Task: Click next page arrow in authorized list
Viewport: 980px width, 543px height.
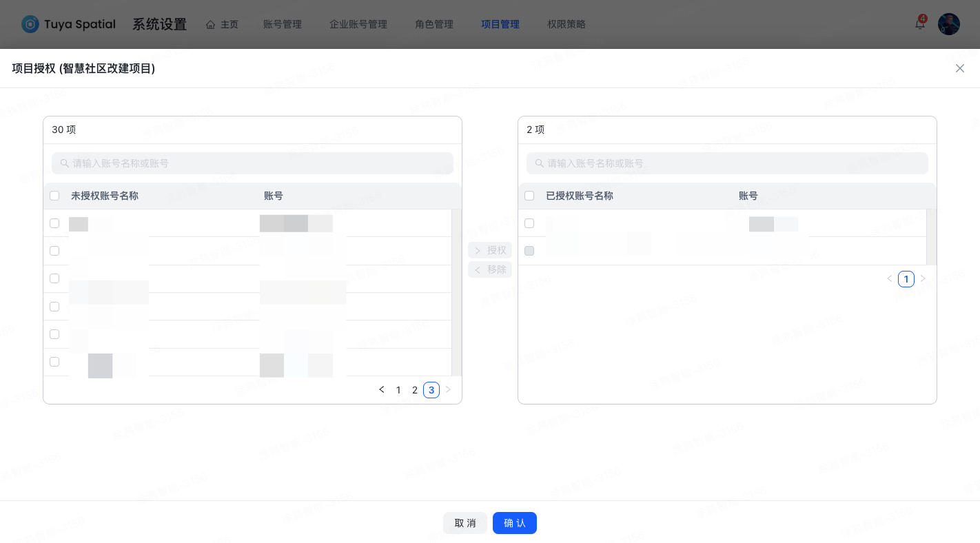Action: [x=923, y=279]
